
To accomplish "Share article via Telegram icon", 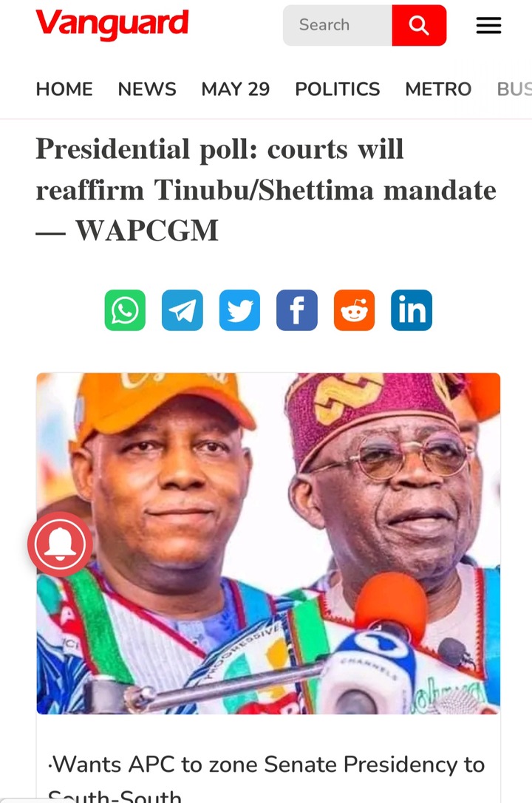I will click(x=183, y=310).
